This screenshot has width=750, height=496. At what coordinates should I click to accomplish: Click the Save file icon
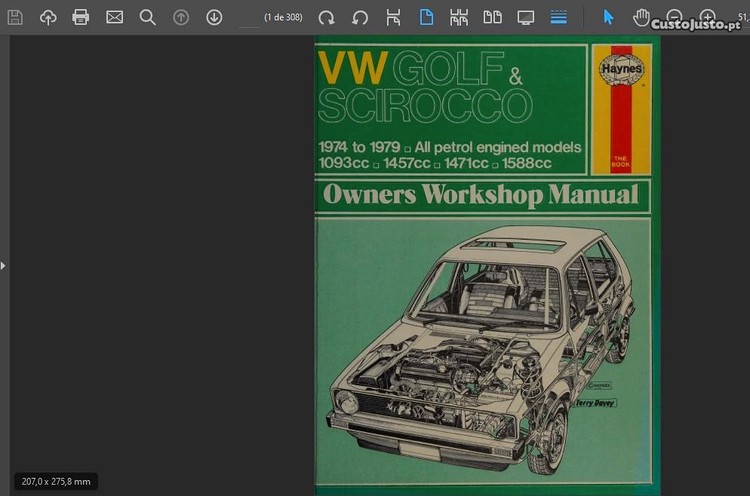click(15, 17)
